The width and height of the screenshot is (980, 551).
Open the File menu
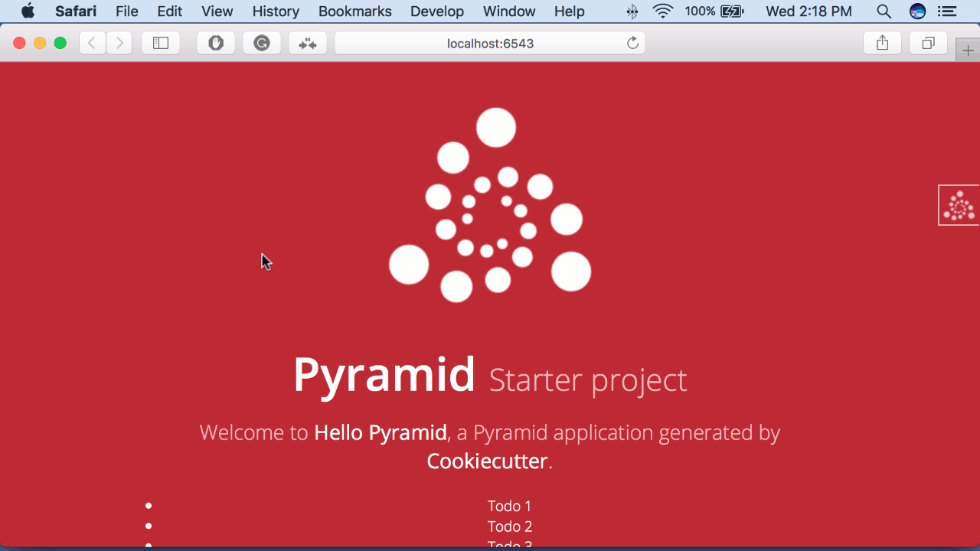tap(127, 11)
